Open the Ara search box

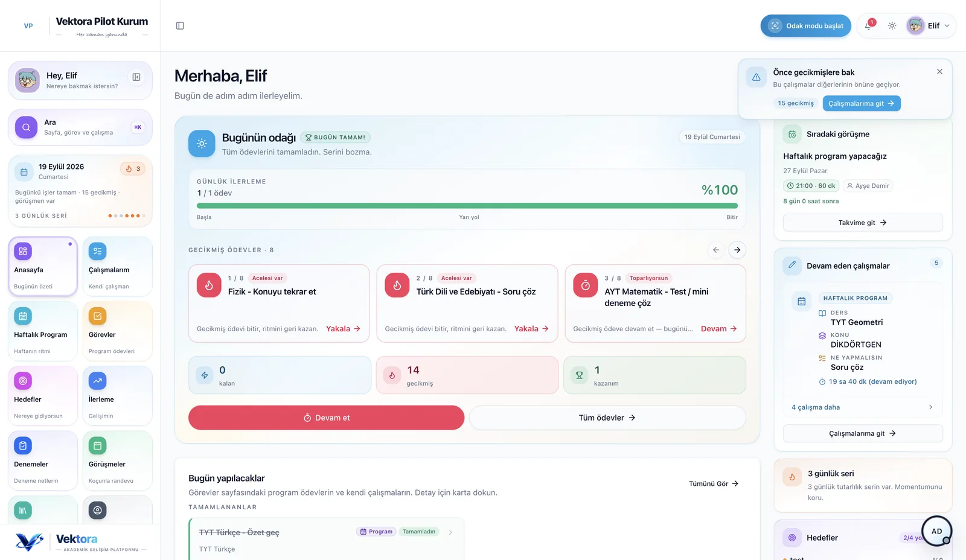click(80, 127)
